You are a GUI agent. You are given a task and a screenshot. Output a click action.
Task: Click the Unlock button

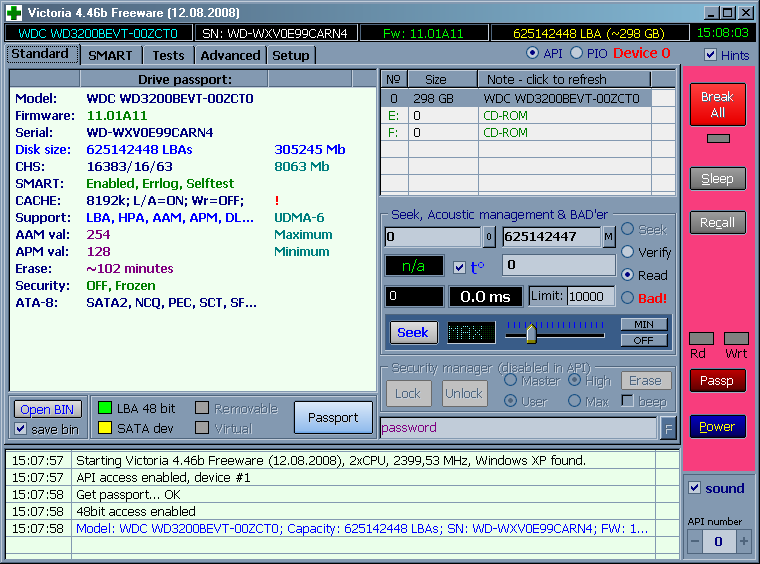point(464,393)
